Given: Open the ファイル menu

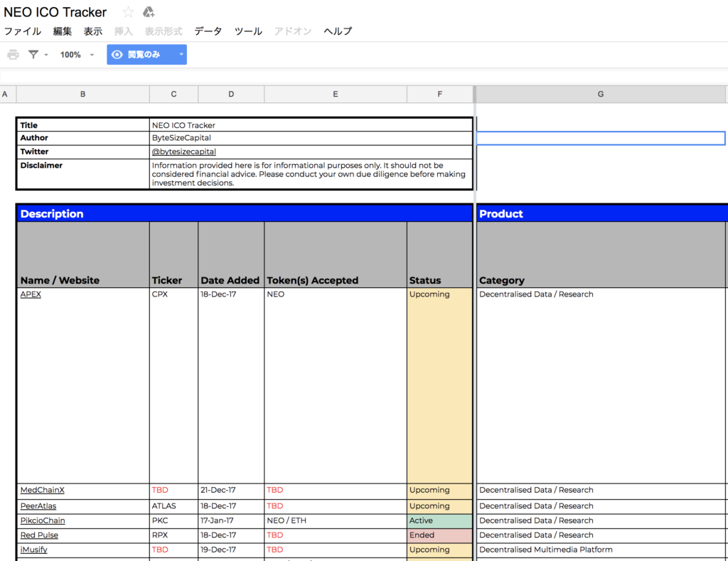Looking at the screenshot, I should (22, 31).
